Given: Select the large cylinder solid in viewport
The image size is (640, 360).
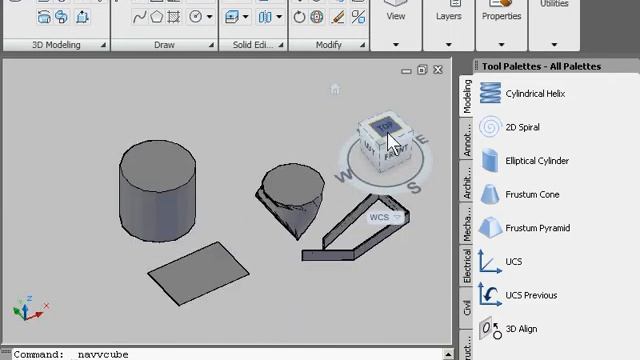Looking at the screenshot, I should coord(157,191).
